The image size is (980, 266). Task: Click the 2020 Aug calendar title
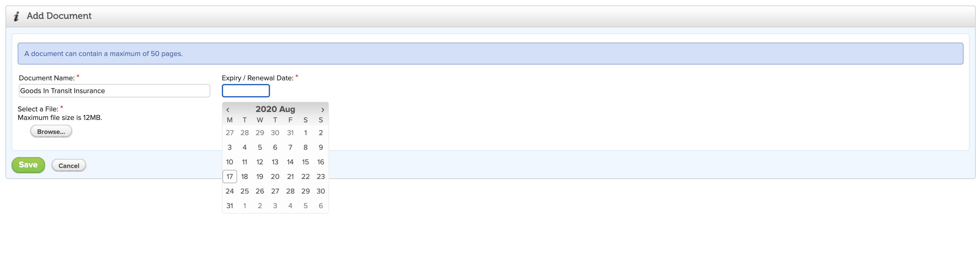pos(275,109)
